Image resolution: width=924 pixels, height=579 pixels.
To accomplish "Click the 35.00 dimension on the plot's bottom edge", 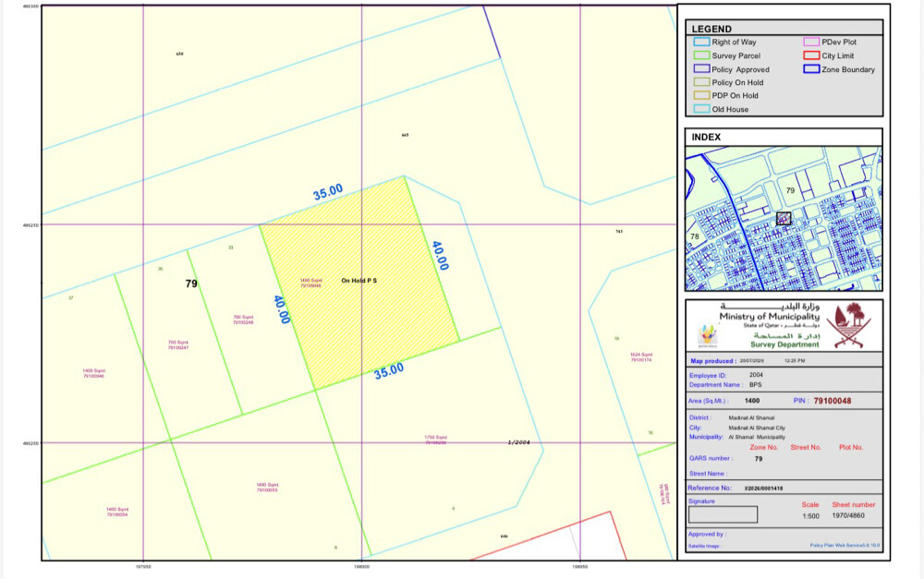I will click(389, 370).
